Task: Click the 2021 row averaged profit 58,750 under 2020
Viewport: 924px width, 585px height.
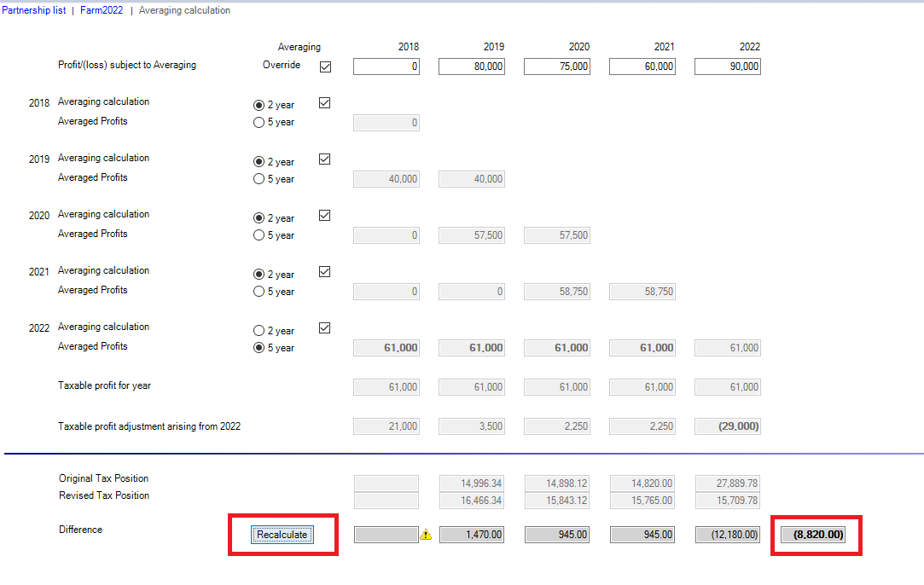Action: coord(557,291)
